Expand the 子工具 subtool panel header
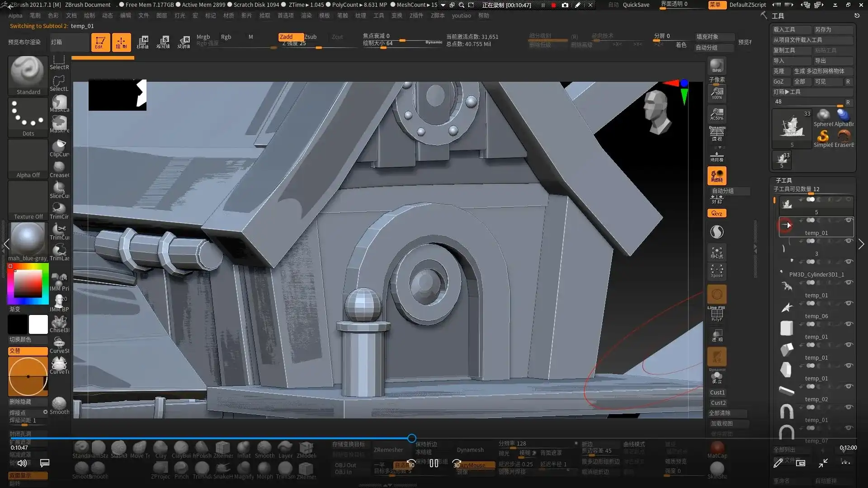The height and width of the screenshot is (488, 868). (x=783, y=180)
